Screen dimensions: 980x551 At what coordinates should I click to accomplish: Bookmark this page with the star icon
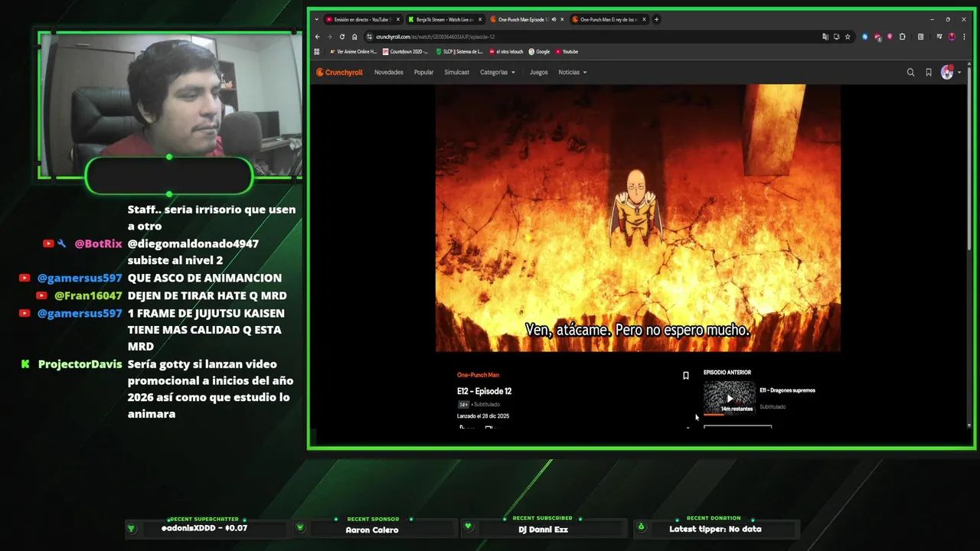click(x=848, y=37)
